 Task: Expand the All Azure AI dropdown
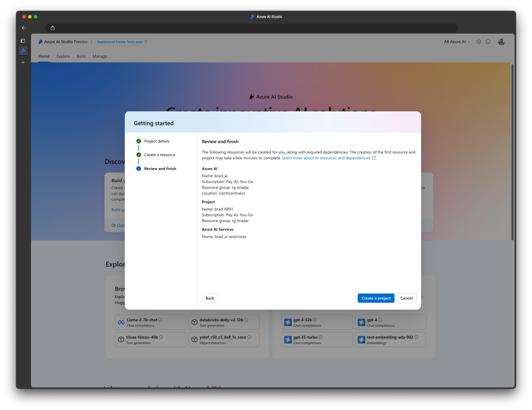pos(457,42)
